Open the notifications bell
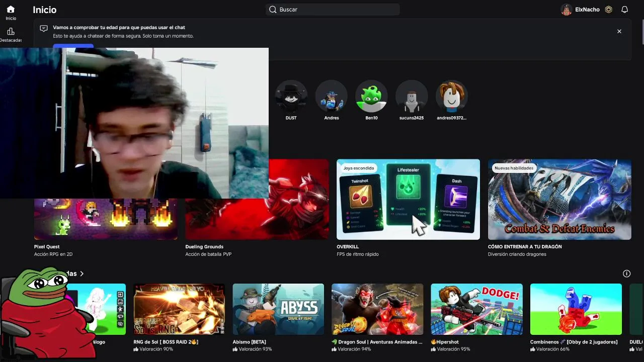This screenshot has height=362, width=644. pos(624,10)
